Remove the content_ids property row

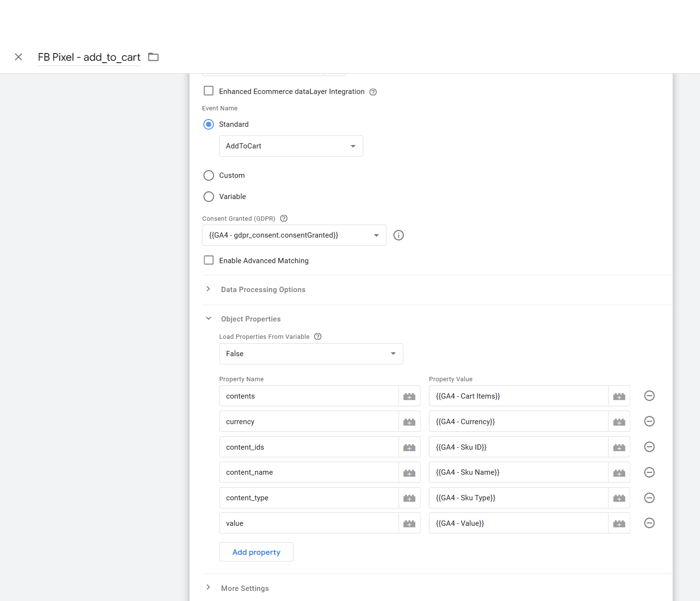click(649, 447)
